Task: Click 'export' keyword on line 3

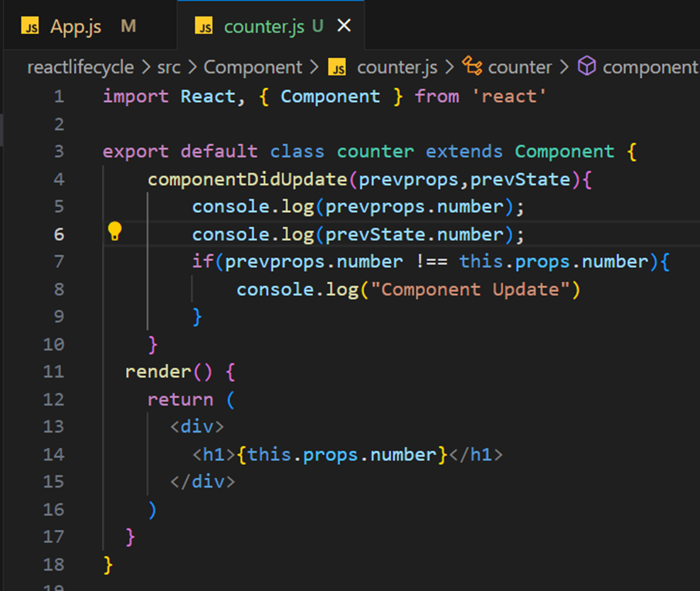Action: tap(136, 151)
